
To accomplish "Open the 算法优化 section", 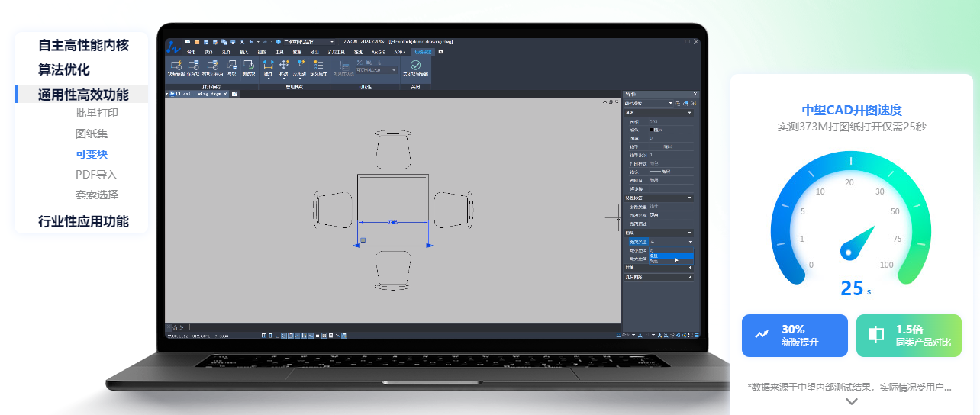I will point(64,69).
